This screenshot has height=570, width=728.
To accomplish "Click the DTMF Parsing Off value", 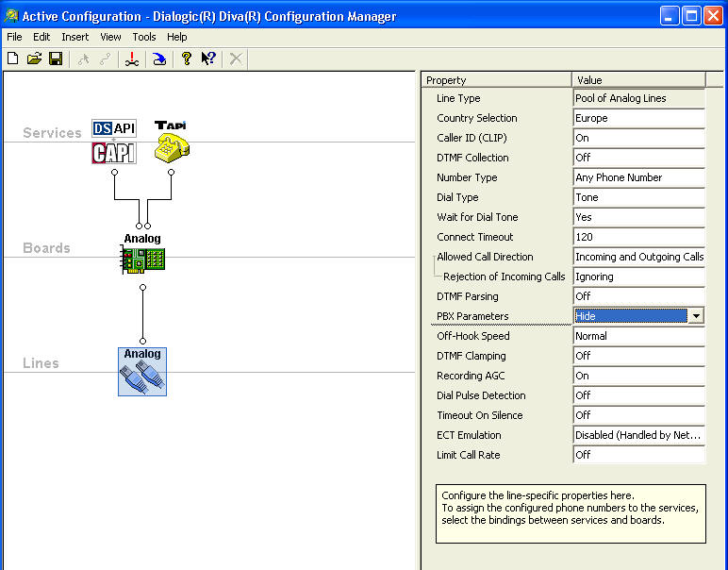I will 639,296.
